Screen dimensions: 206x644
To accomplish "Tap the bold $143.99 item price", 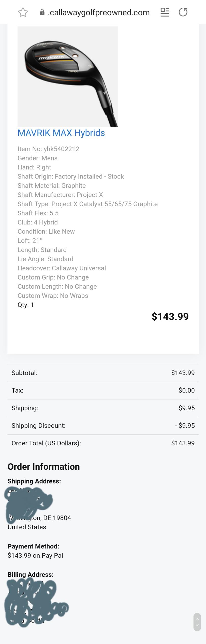I will 170,316.
